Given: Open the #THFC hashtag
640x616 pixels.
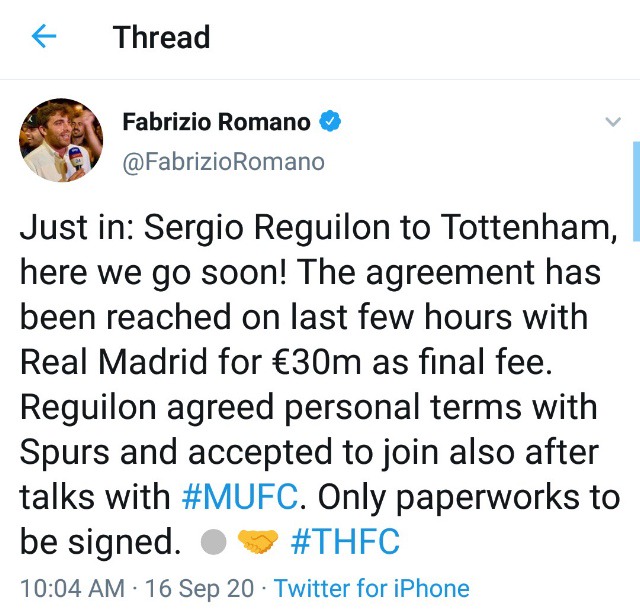Looking at the screenshot, I should pyautogui.click(x=344, y=542).
